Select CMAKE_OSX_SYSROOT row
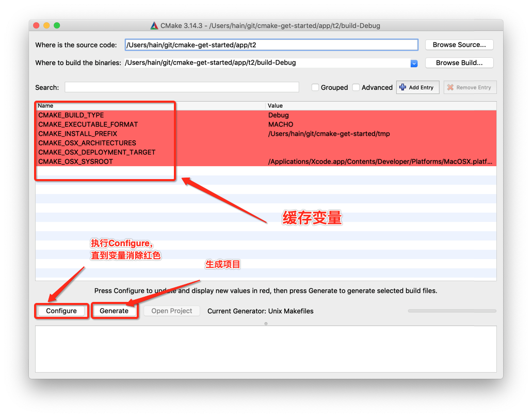The image size is (532, 417). (x=266, y=162)
